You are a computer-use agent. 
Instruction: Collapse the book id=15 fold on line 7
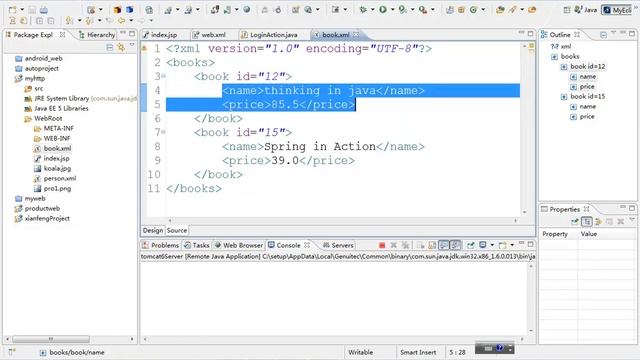point(163,132)
